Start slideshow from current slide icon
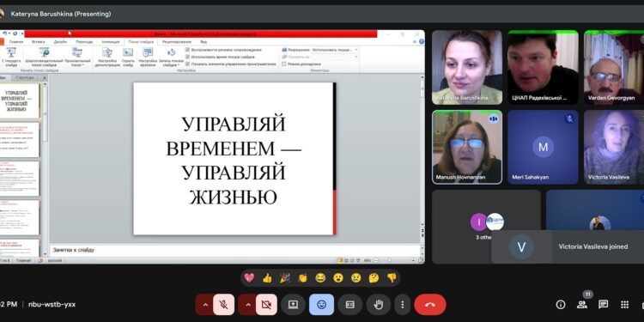Screen dimensions: 644x322 point(11,57)
